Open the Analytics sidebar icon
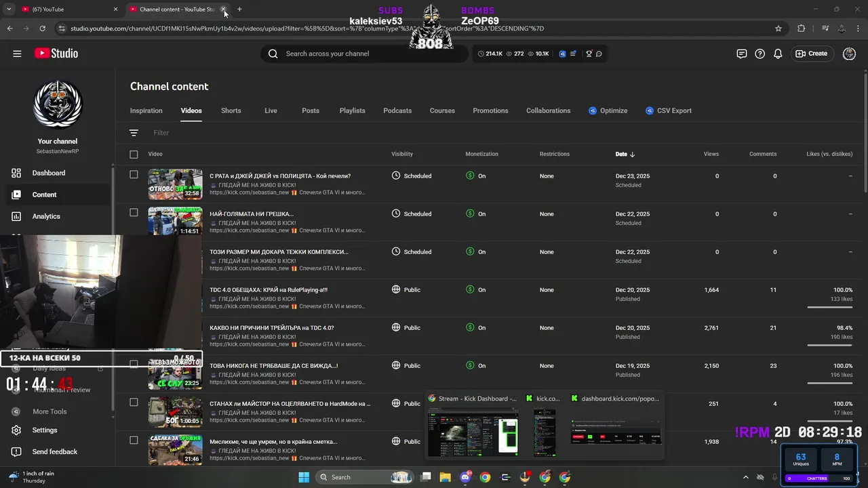The image size is (868, 488). tap(16, 216)
